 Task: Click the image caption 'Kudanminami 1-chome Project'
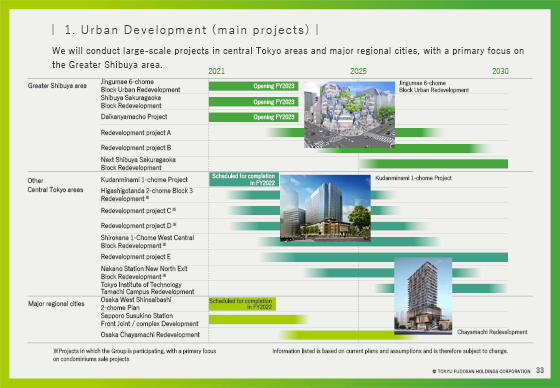tap(413, 178)
